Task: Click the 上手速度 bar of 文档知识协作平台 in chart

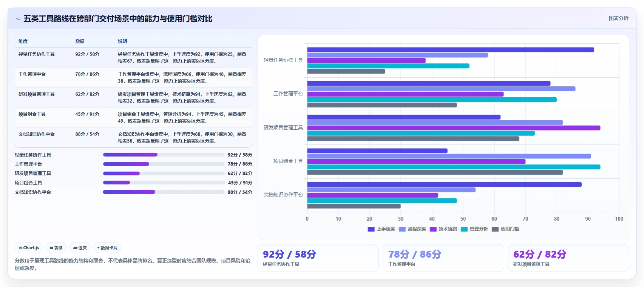Action: (445, 184)
